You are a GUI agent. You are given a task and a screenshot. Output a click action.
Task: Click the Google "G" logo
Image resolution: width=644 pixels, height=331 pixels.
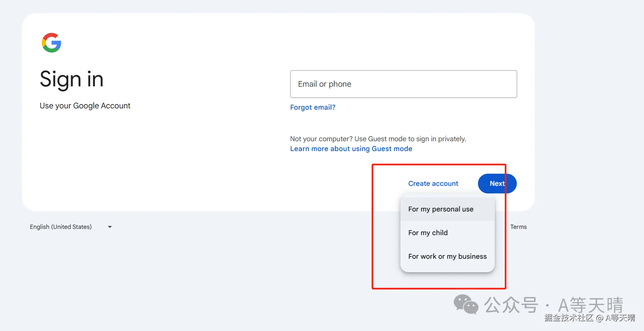pos(52,43)
